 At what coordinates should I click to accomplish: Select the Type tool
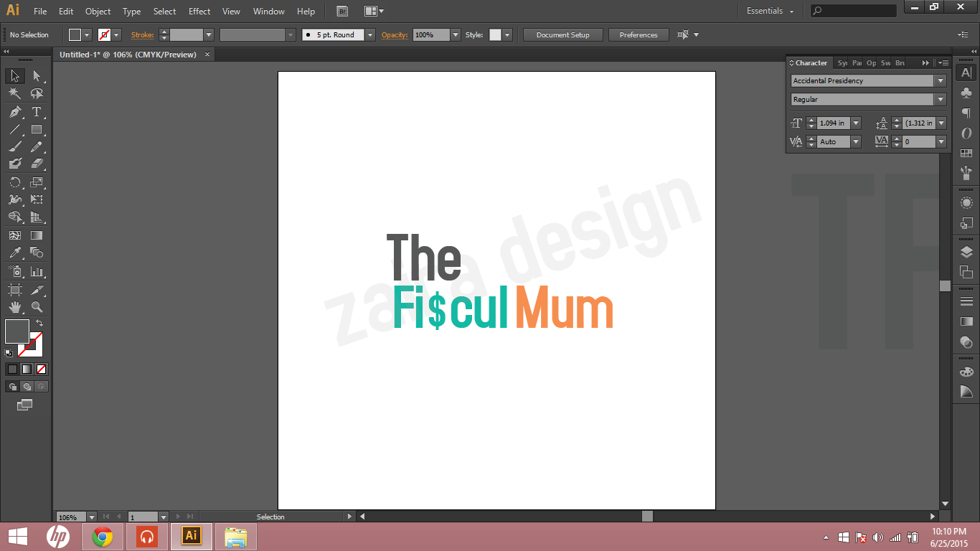pyautogui.click(x=37, y=112)
